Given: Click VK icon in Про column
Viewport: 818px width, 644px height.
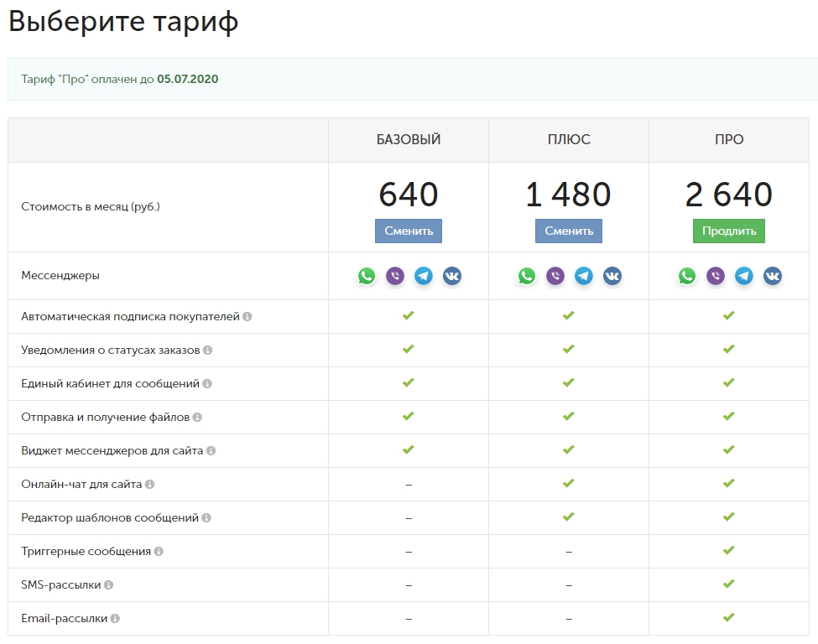Looking at the screenshot, I should 773,276.
